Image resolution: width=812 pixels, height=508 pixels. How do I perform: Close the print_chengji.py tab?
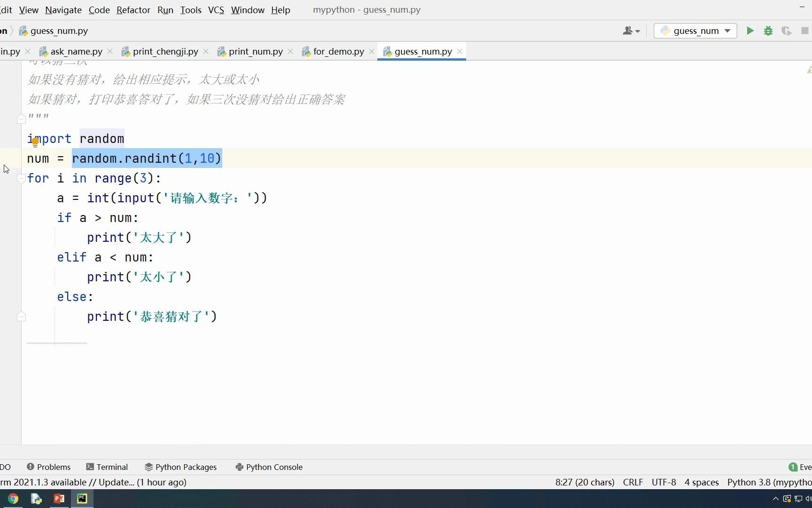coord(206,51)
